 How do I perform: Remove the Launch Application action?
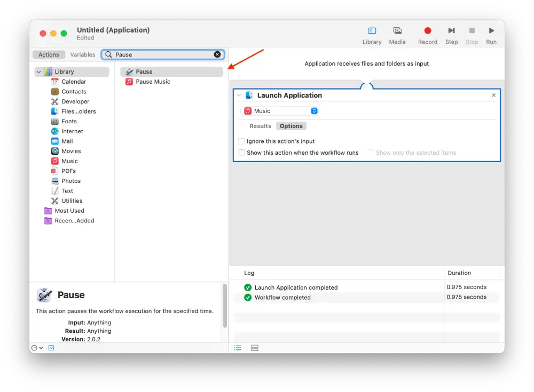(x=493, y=95)
